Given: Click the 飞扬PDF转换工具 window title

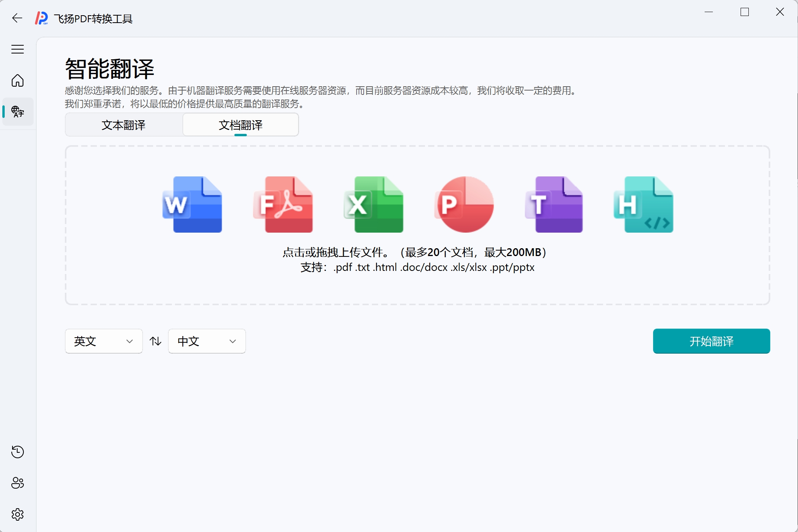Looking at the screenshot, I should (x=93, y=18).
